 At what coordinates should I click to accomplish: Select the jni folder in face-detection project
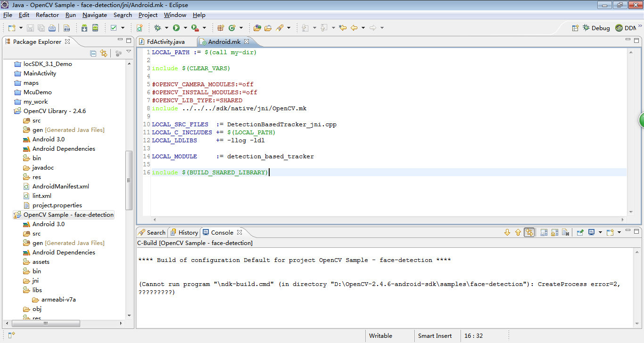[x=32, y=280]
